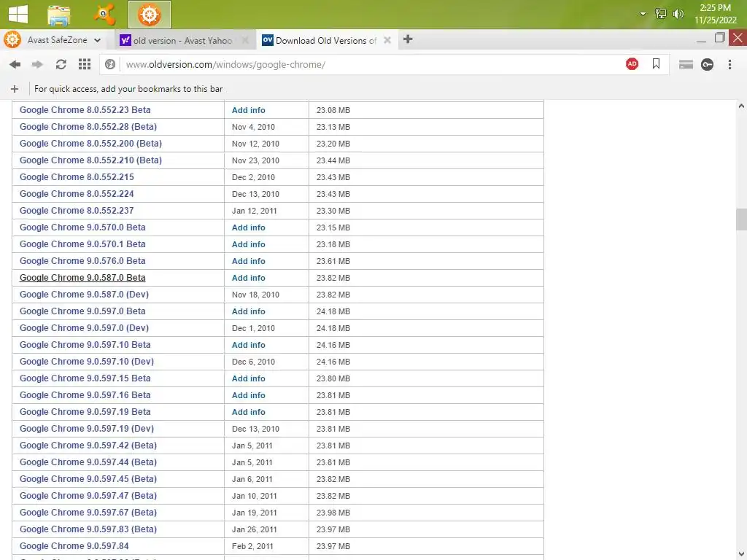Viewport: 747px width, 560px height.
Task: Show hidden system tray icons
Action: click(x=643, y=14)
